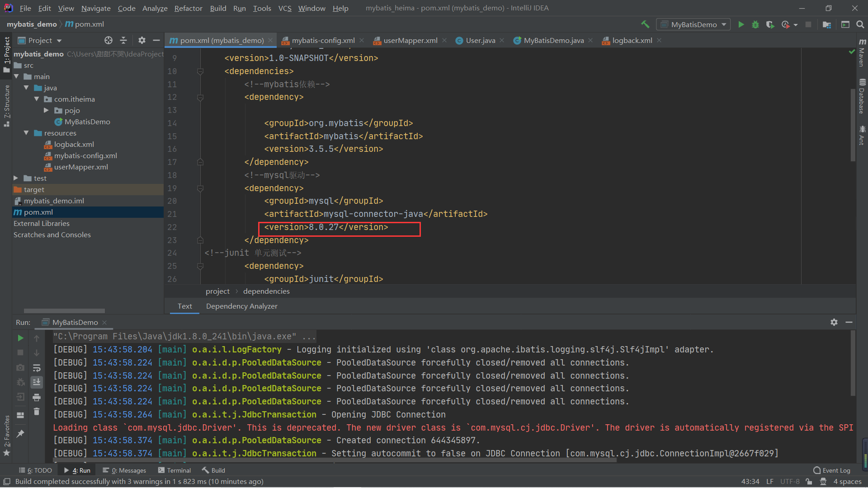Open the Terminal tool window button
868x488 pixels.
coord(175,470)
